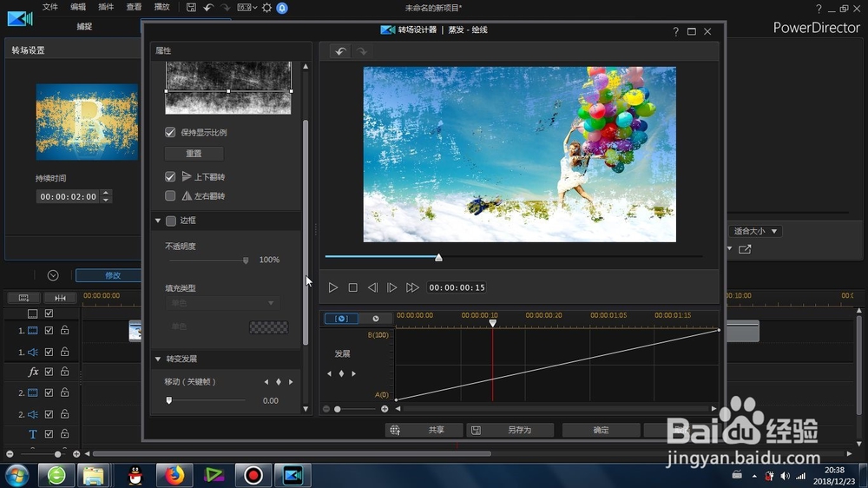Increase transition duration with up stepper

tap(106, 193)
